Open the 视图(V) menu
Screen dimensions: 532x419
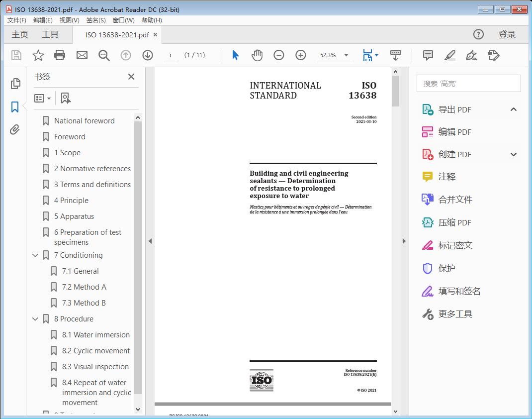click(69, 20)
